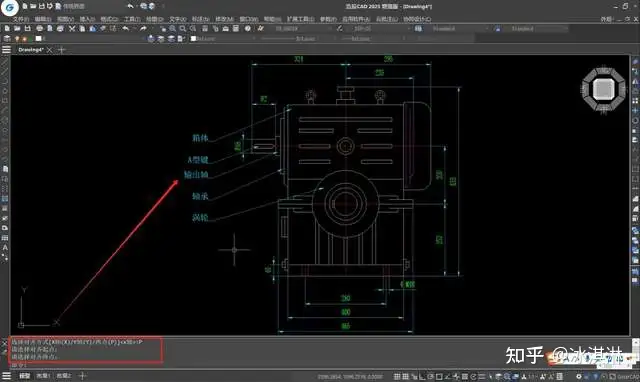
Task: Click Open in the quick access bar
Action: coord(33,6)
